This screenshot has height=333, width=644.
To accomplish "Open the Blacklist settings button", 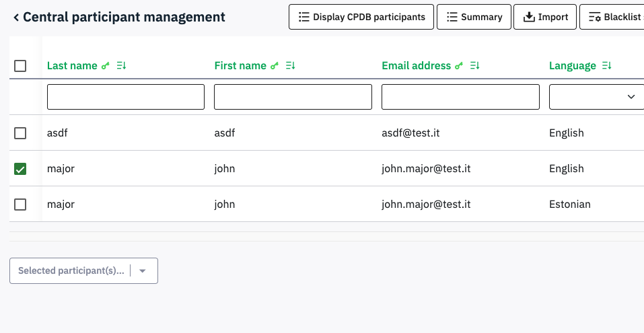I will (x=614, y=17).
